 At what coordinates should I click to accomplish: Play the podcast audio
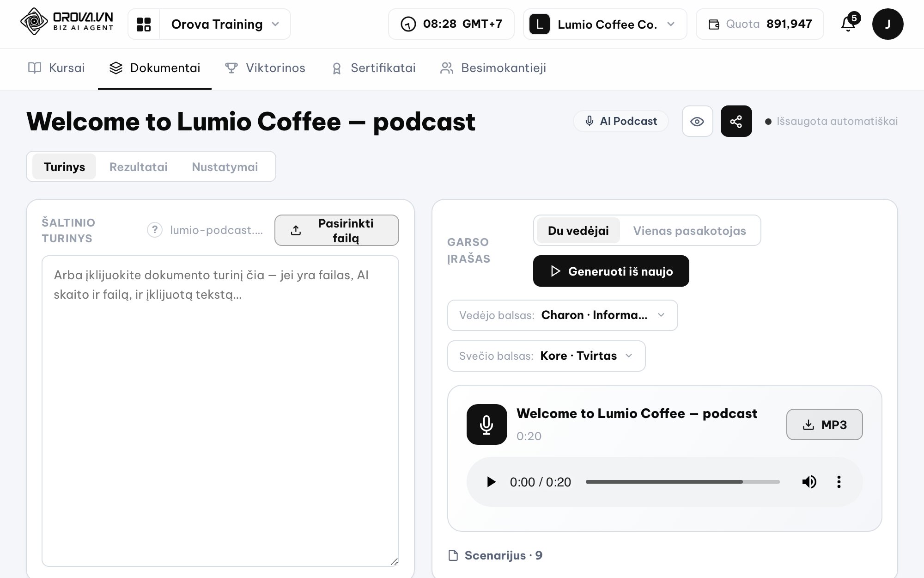pyautogui.click(x=491, y=482)
